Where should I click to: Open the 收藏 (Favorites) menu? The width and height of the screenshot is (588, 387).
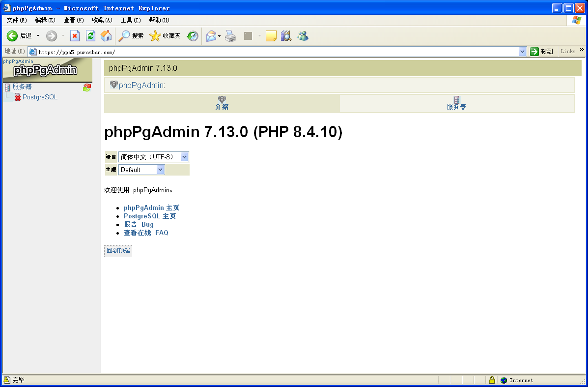[102, 20]
